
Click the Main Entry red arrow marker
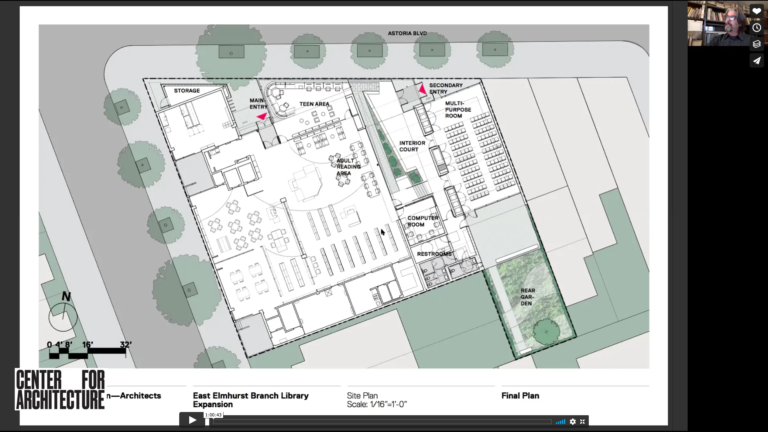pos(262,116)
